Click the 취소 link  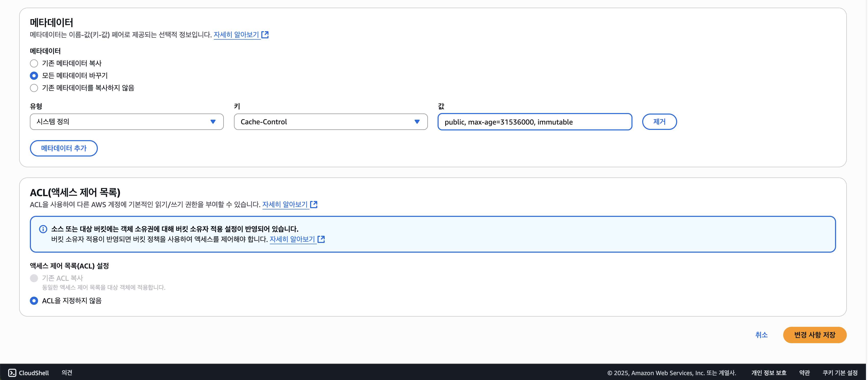point(761,335)
